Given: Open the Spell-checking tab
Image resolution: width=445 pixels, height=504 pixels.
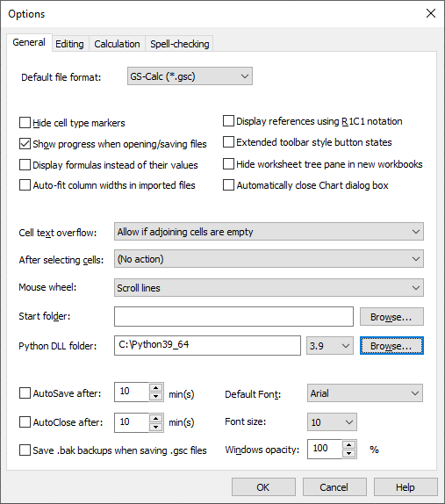Looking at the screenshot, I should [x=180, y=44].
